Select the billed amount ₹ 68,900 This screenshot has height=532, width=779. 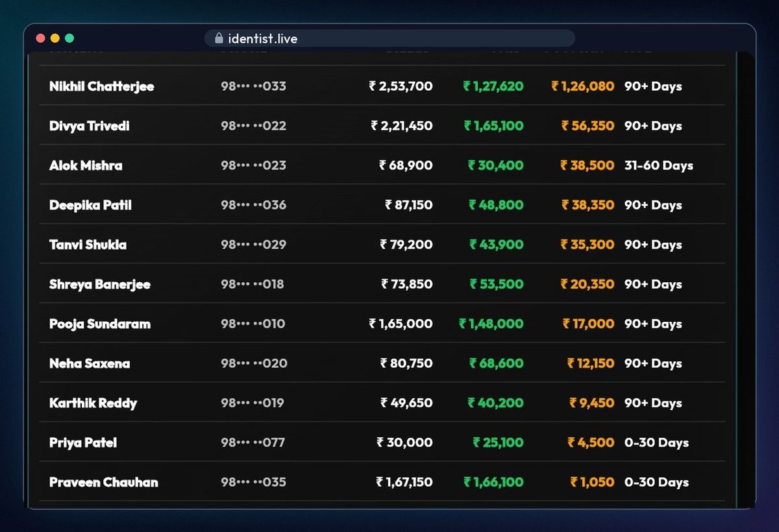point(406,165)
